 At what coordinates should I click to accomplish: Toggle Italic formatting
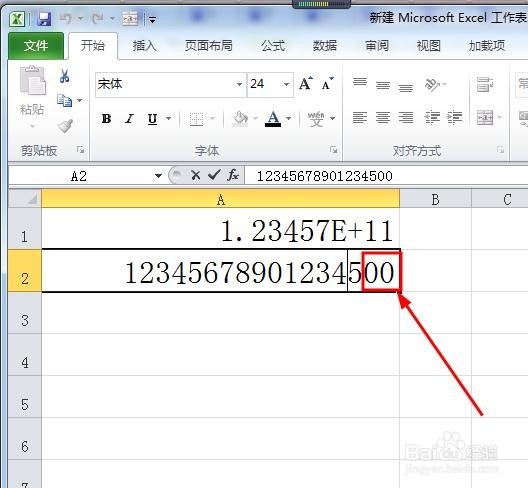click(x=129, y=119)
